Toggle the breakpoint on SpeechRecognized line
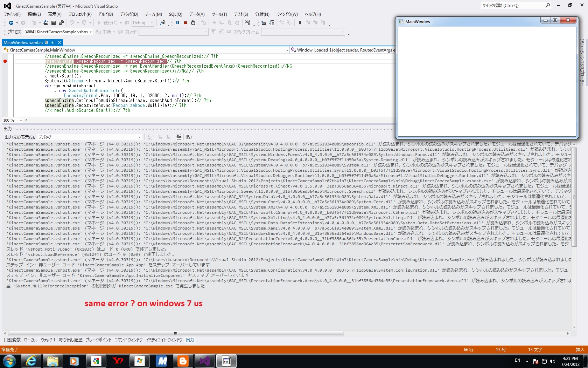 click(5, 61)
